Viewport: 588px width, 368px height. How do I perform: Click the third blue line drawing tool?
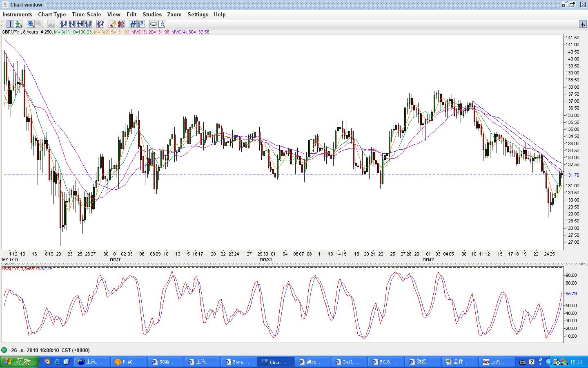click(80, 24)
